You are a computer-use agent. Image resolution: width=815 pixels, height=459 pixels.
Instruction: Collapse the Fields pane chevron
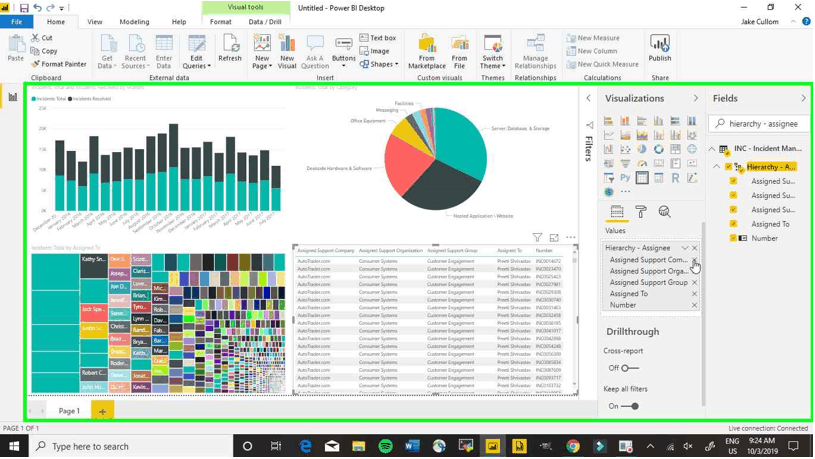[803, 98]
